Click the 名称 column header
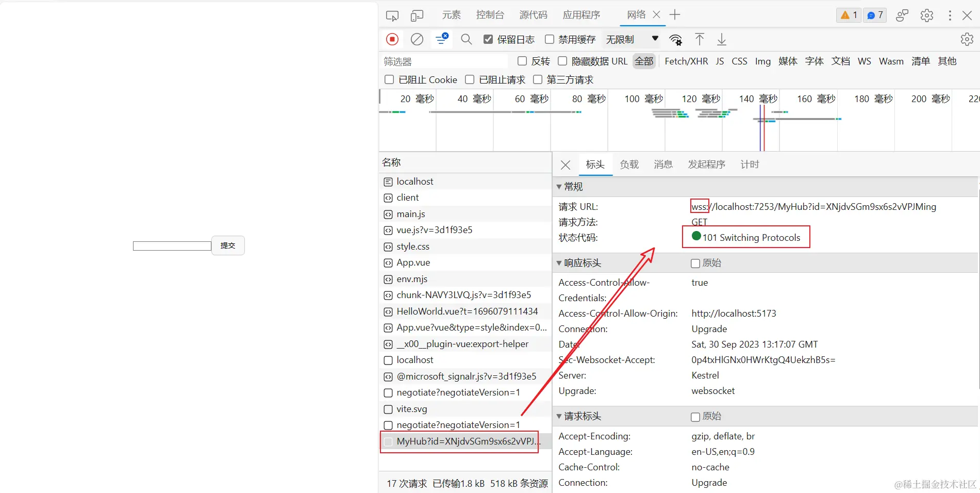Screen dimensions: 980x493 (465, 162)
